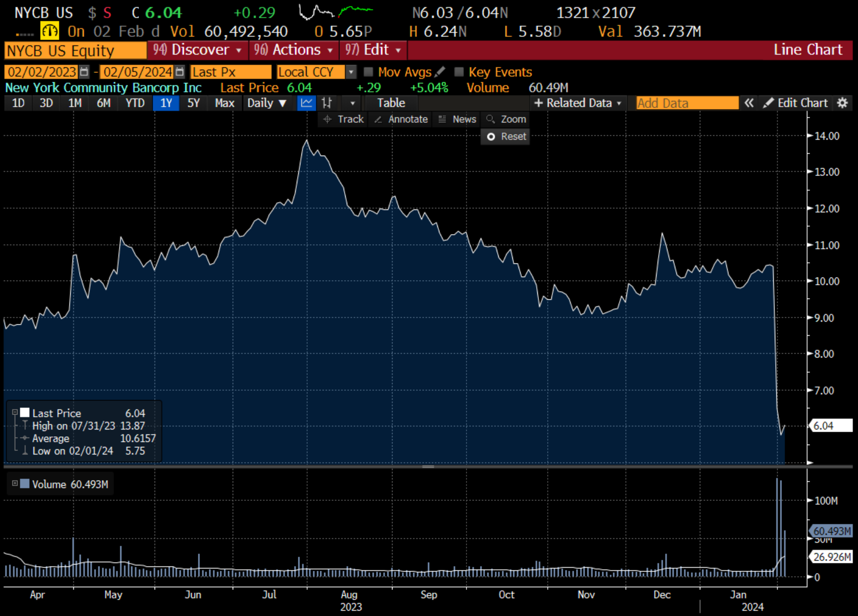Collapse the panel with double chevron icon
The image size is (858, 616).
(749, 103)
